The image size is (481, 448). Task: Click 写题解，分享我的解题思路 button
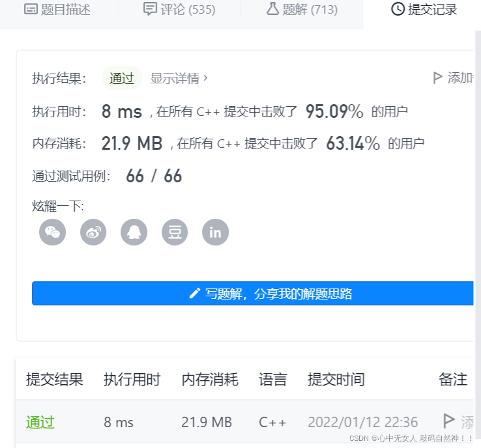pos(253,294)
